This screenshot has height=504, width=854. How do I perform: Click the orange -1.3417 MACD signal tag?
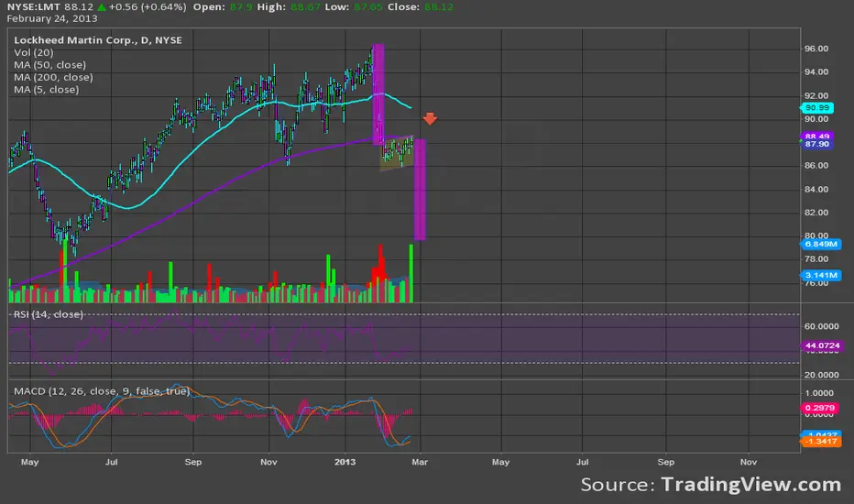821,442
